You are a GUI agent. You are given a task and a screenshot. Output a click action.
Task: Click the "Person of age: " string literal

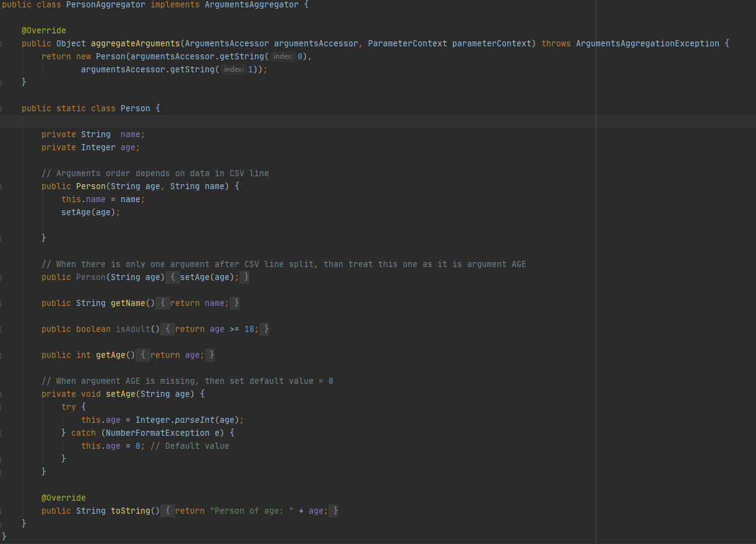[x=252, y=511]
